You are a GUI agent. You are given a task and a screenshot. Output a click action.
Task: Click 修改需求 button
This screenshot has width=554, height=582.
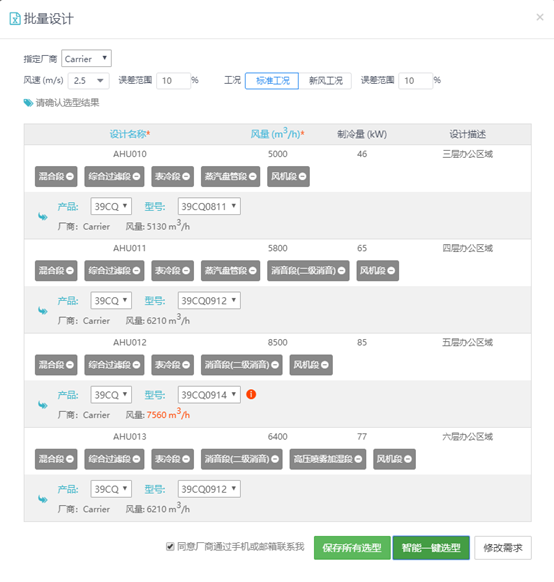point(503,547)
